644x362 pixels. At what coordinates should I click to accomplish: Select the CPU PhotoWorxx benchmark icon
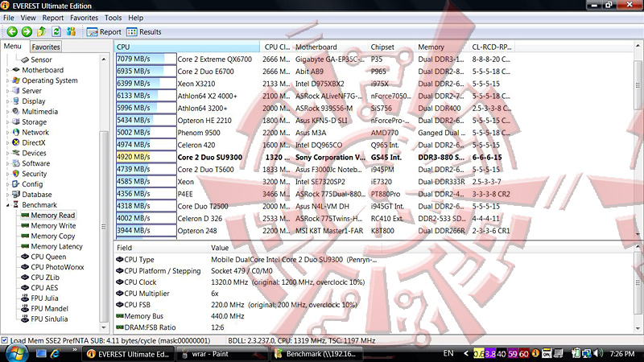(25, 267)
